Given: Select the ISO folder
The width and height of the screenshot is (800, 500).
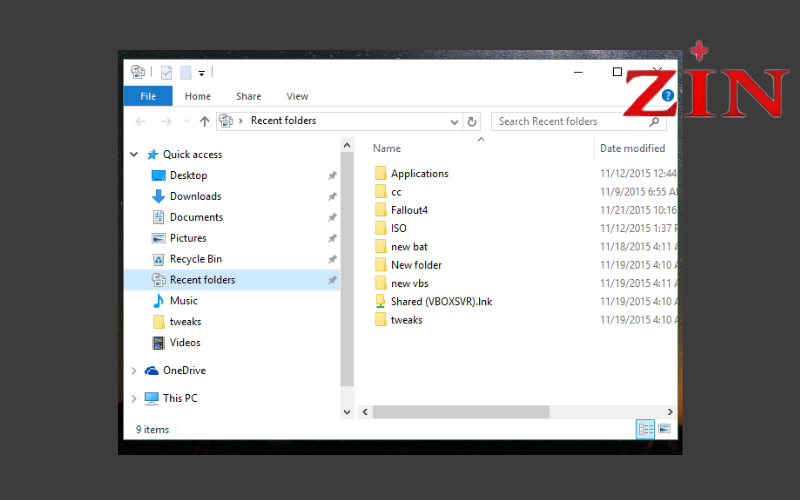Looking at the screenshot, I should click(398, 229).
